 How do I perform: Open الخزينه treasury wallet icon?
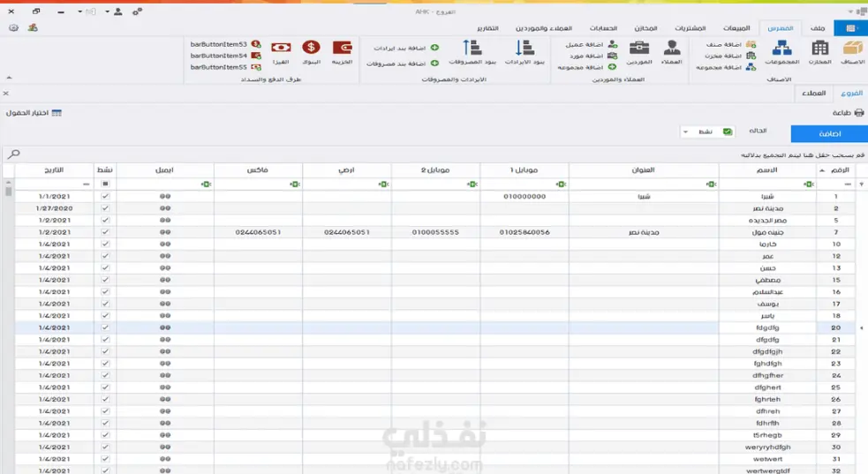pyautogui.click(x=342, y=48)
